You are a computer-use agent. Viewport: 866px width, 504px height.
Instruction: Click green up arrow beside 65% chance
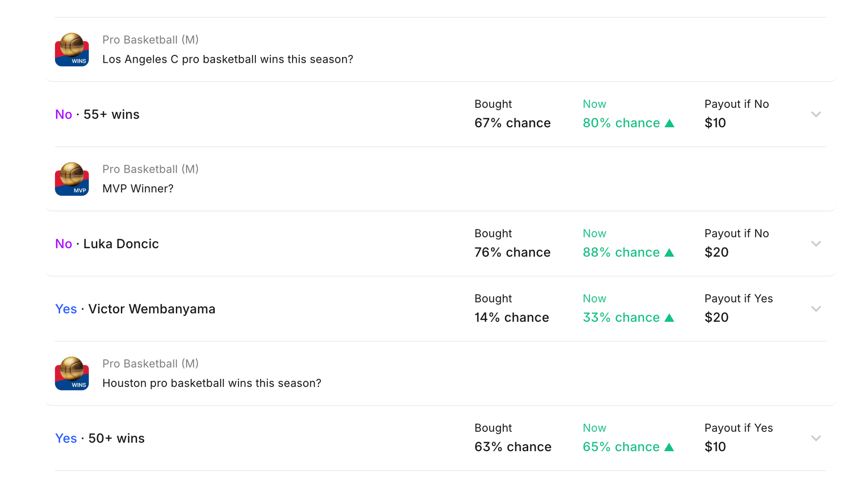point(669,447)
